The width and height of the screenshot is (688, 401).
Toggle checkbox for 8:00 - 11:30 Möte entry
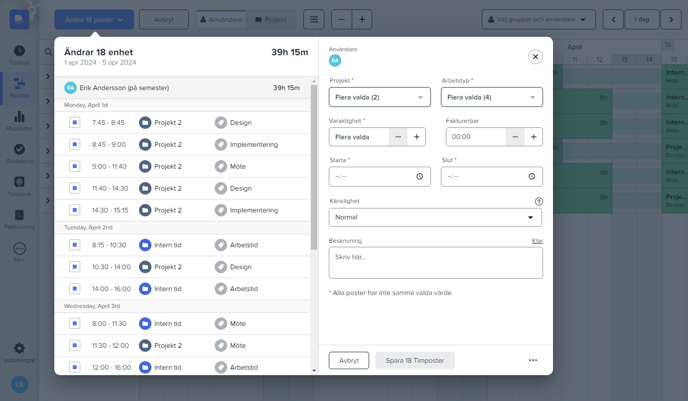[75, 324]
